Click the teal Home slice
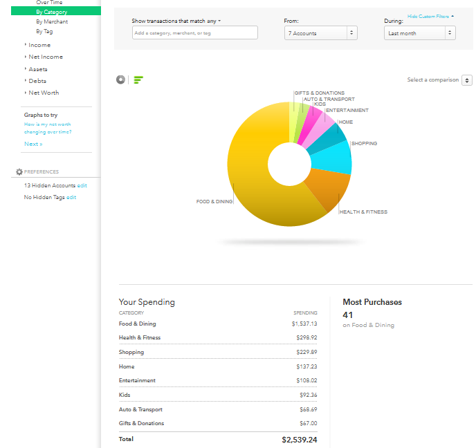The width and height of the screenshot is (476, 448). (329, 138)
